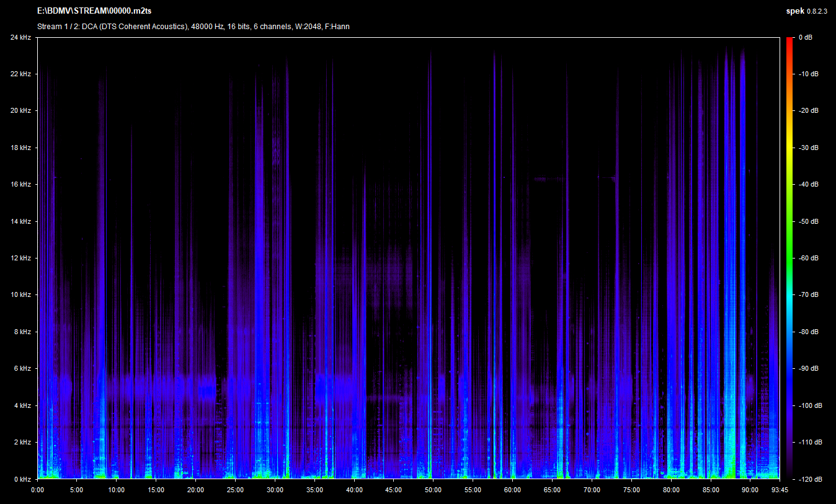The height and width of the screenshot is (504, 836).
Task: Click the 24 kHz frequency axis label
Action: coord(20,38)
